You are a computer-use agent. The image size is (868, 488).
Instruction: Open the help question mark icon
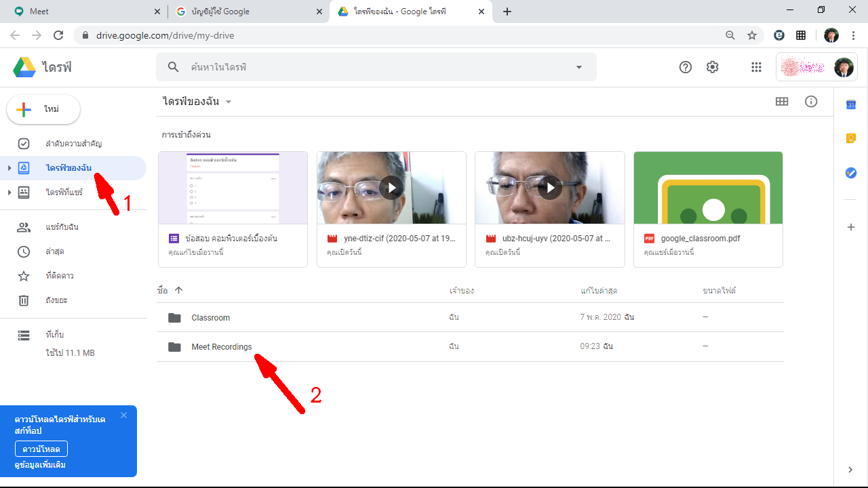[x=686, y=67]
